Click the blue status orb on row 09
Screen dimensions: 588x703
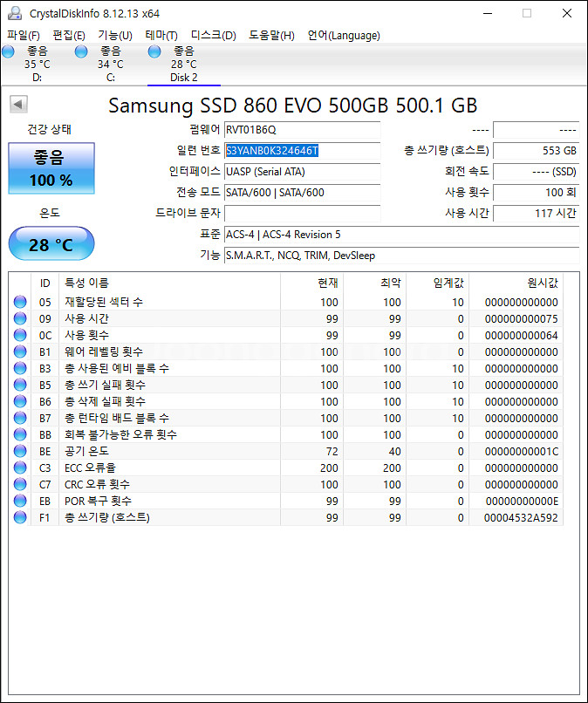pos(20,318)
